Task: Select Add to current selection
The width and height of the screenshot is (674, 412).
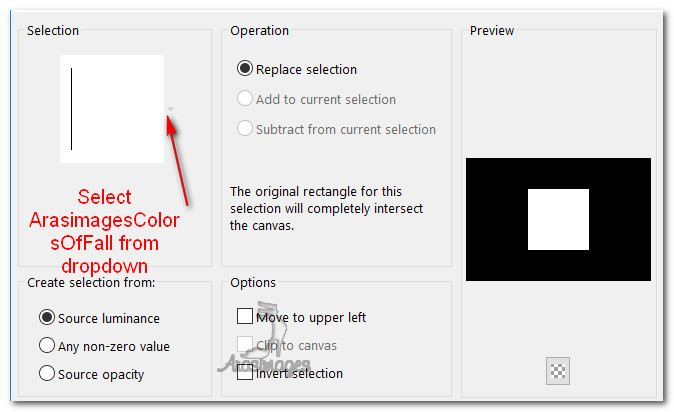Action: coord(245,99)
